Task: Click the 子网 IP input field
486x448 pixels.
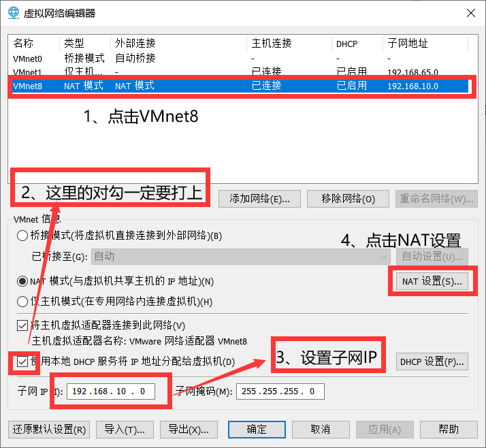Action: 111,391
